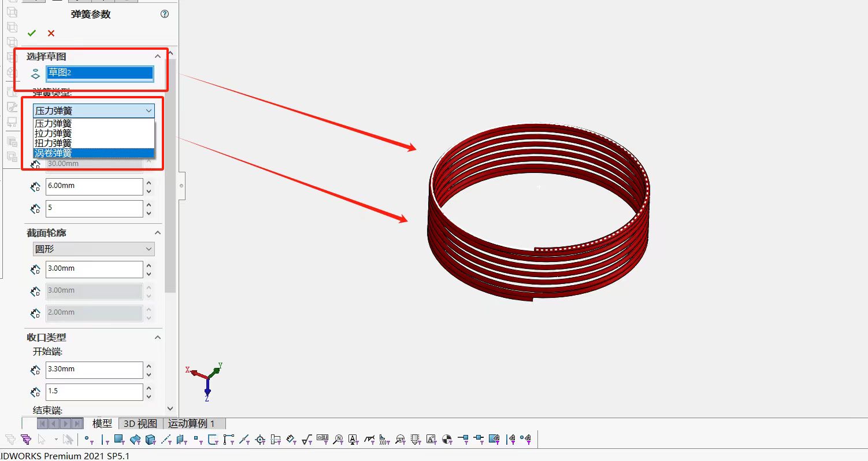This screenshot has height=461, width=868.
Task: Select the Filter Blocks icon
Action: (431, 440)
